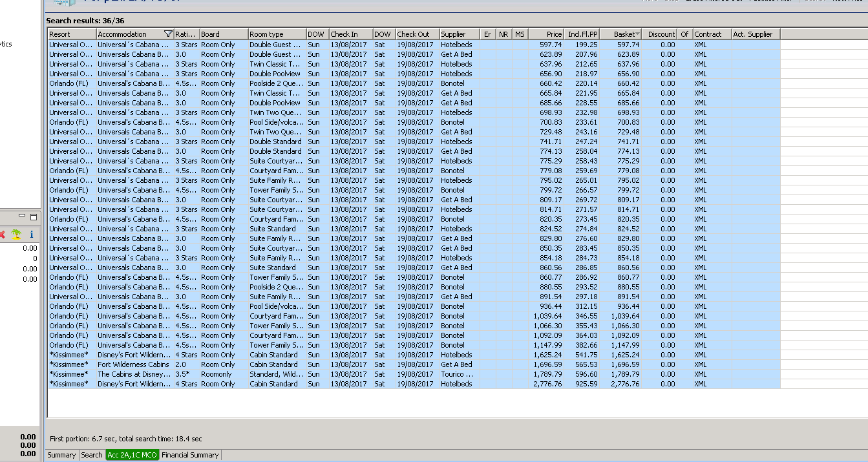Open the Accommodation column filter funnel

pyautogui.click(x=169, y=34)
